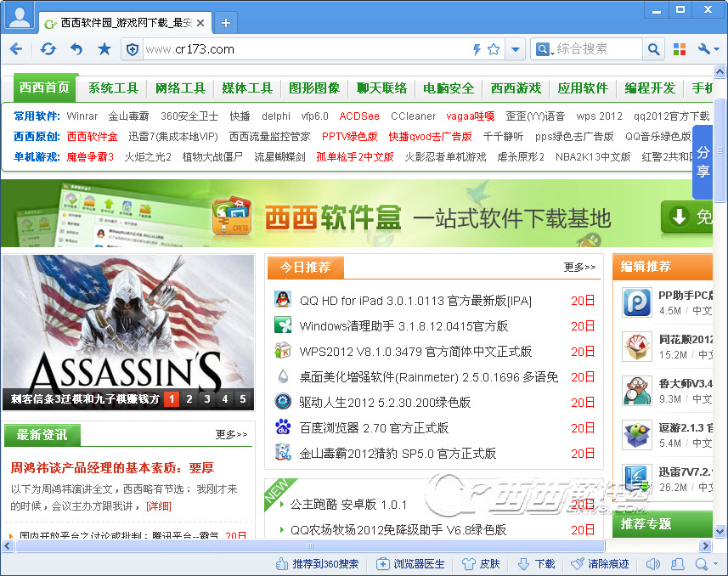Click the [详细] details link
Screen dimensions: 728x576
click(159, 505)
